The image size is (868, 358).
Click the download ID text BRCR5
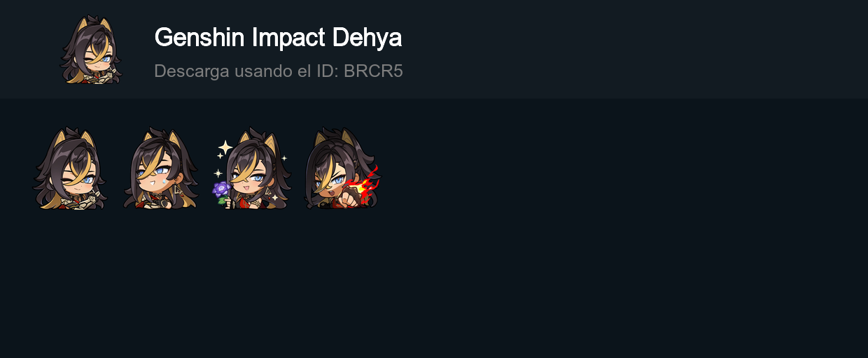pyautogui.click(x=373, y=71)
